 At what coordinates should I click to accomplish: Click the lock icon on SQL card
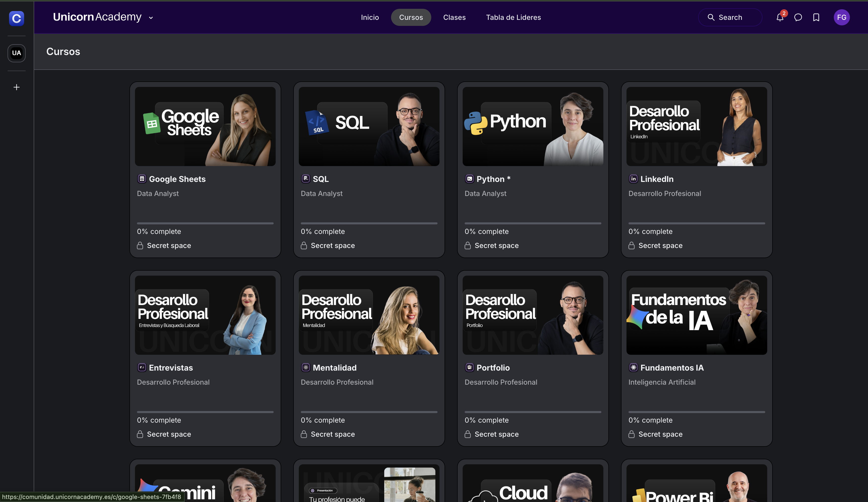tap(304, 245)
